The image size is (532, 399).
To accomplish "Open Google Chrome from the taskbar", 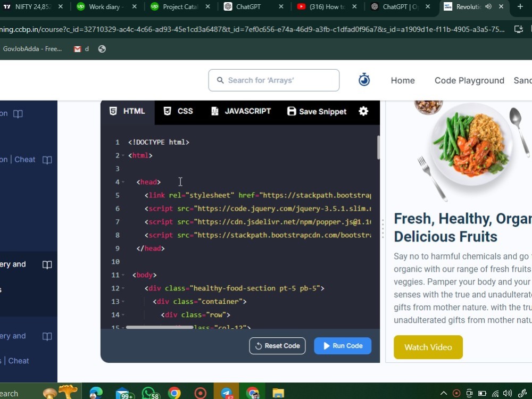I will [174, 393].
